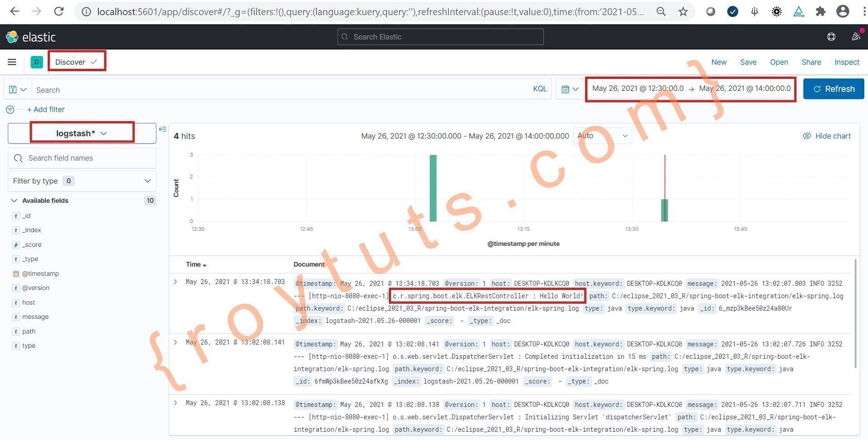Click the blue checkmark browser extension icon
The image size is (868, 440).
tap(733, 11)
